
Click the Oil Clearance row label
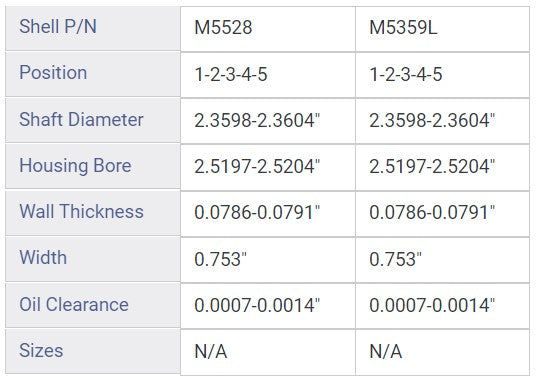click(93, 305)
